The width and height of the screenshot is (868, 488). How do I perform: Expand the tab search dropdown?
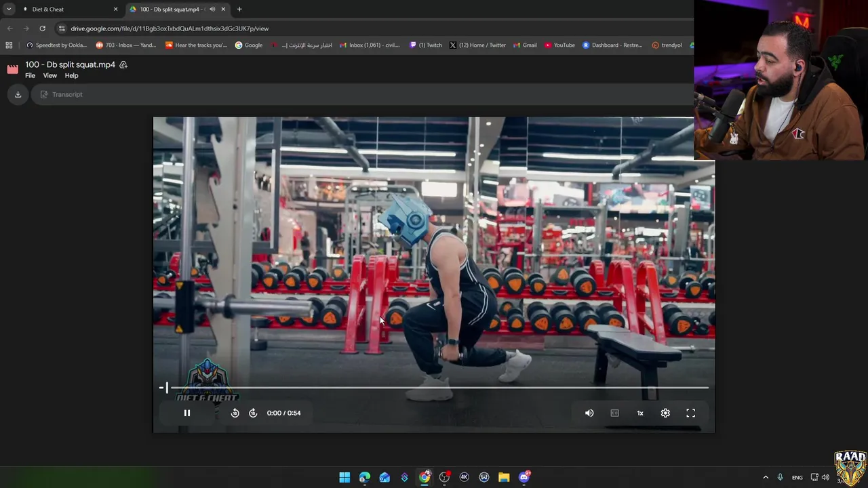9,9
